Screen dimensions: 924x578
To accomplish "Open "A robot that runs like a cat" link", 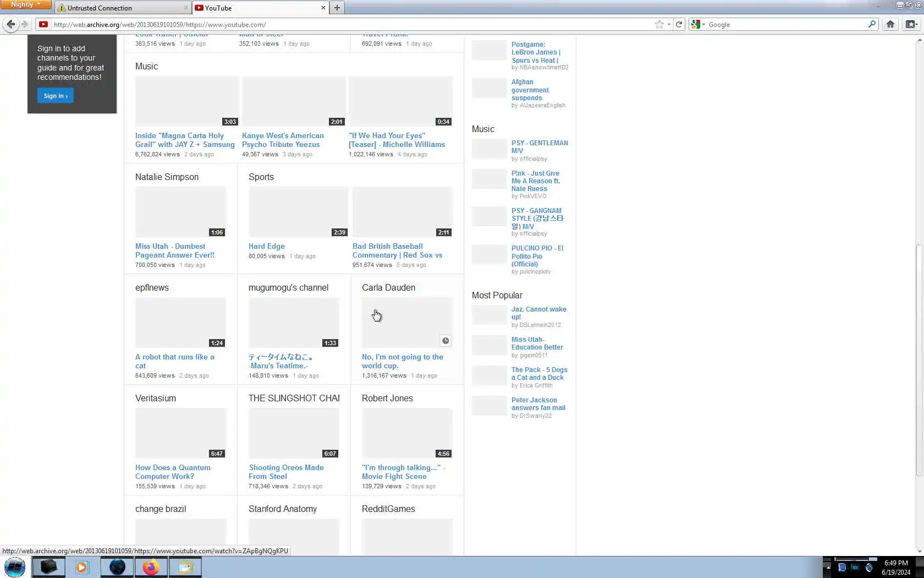I will pos(175,361).
